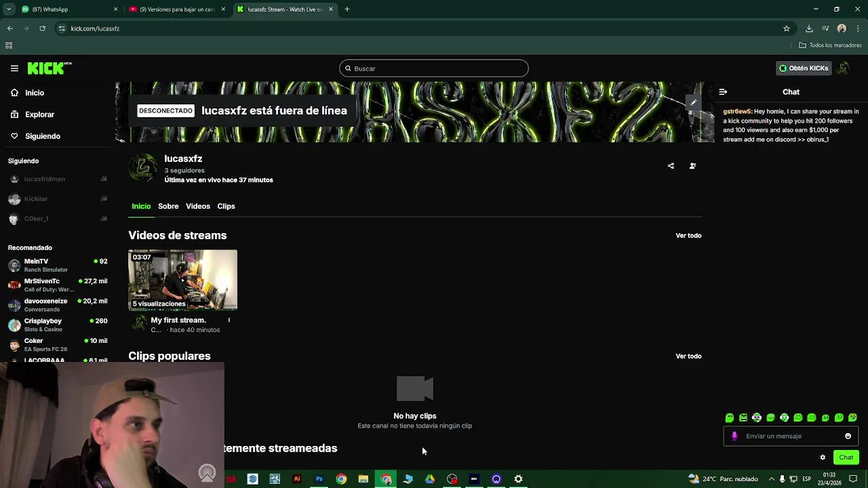Click the crying emote at row end
868x488 pixels.
[852, 418]
